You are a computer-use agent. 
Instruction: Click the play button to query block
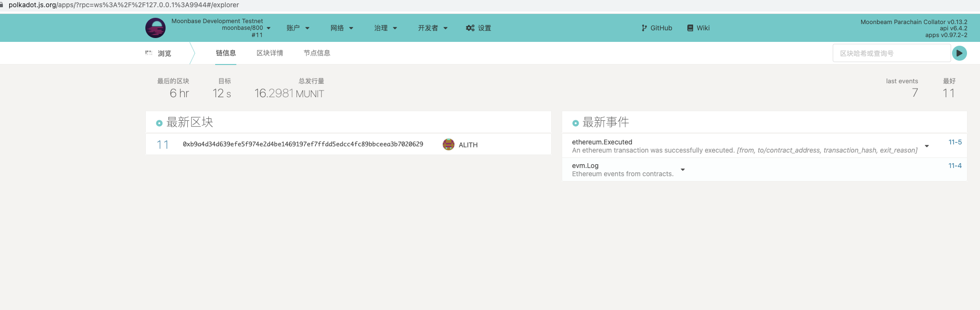[959, 53]
